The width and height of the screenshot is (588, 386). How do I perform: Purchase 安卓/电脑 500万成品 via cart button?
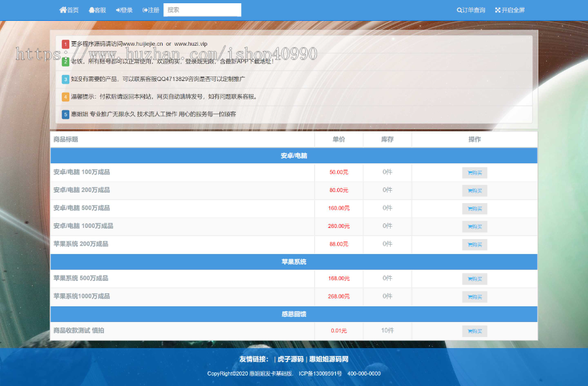click(x=474, y=209)
